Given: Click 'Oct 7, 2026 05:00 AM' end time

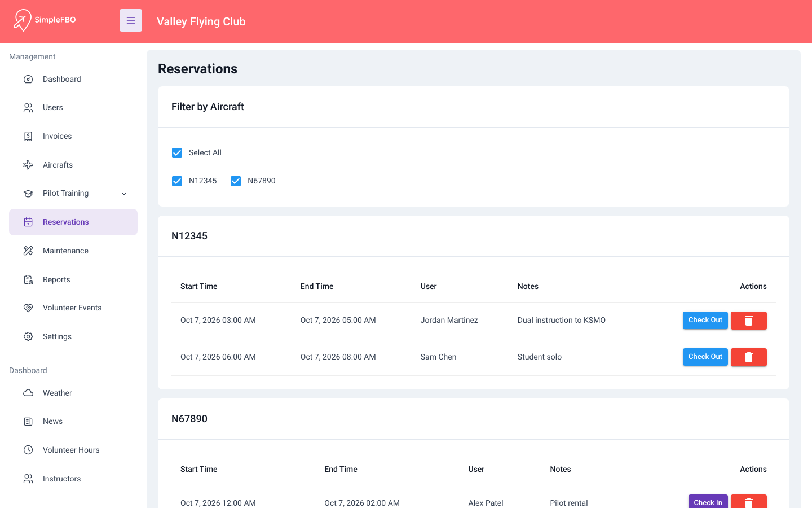Looking at the screenshot, I should [x=338, y=320].
